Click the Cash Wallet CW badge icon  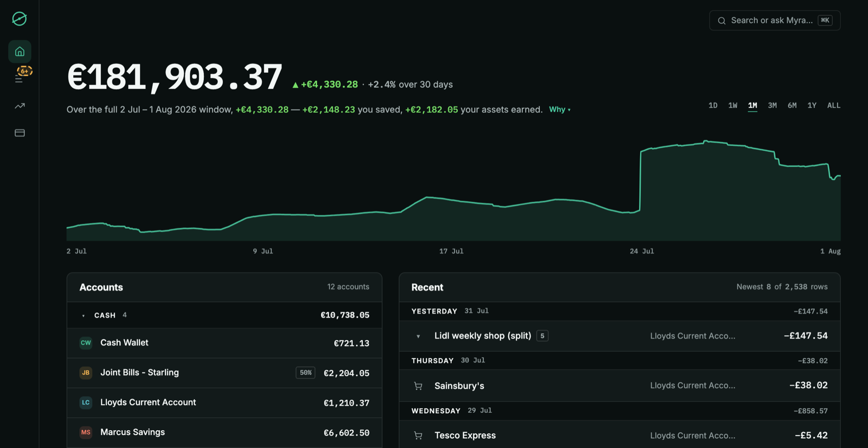(x=86, y=343)
